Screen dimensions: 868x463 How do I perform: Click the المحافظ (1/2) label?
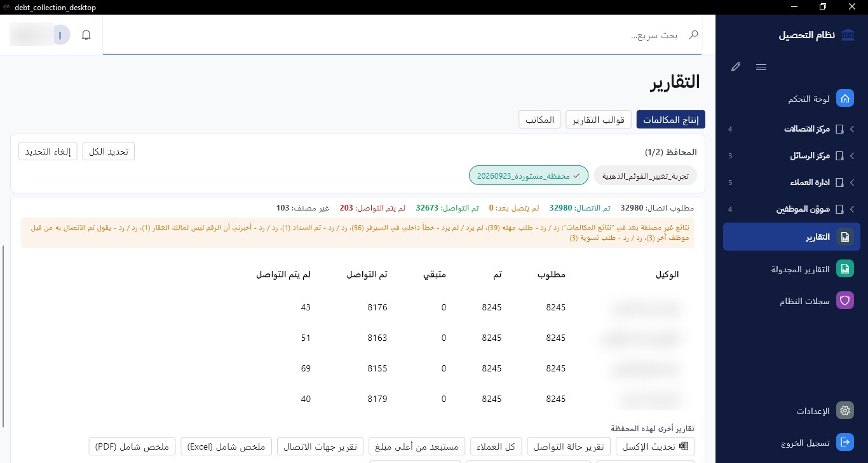[671, 152]
